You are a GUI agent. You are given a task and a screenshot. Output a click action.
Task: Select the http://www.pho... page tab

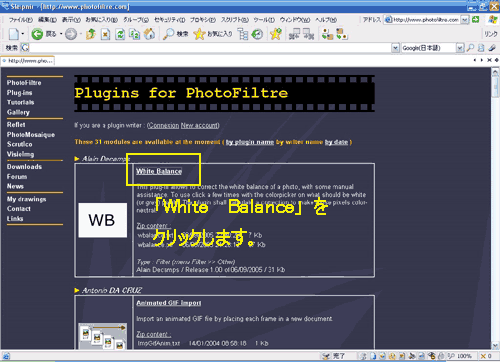[27, 61]
